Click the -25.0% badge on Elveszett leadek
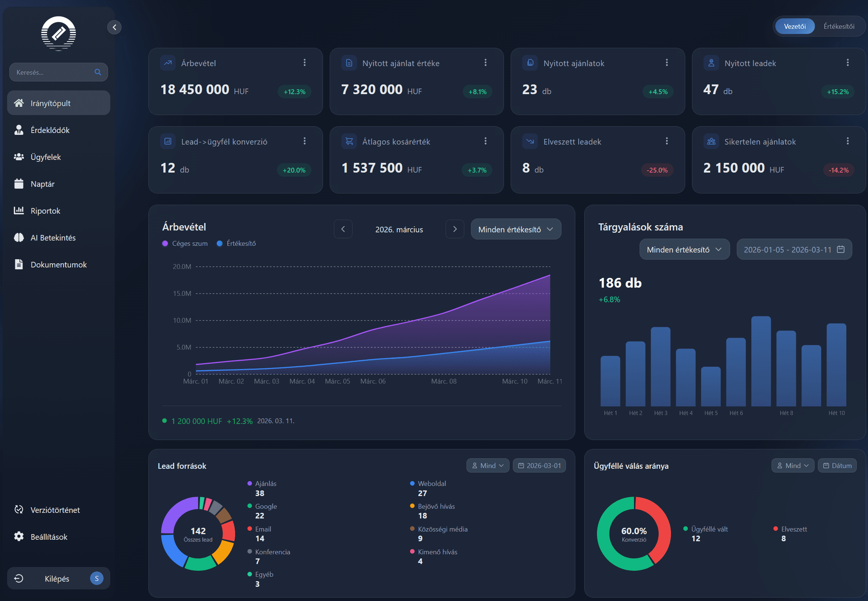Screen dimensions: 868x601 click(657, 170)
